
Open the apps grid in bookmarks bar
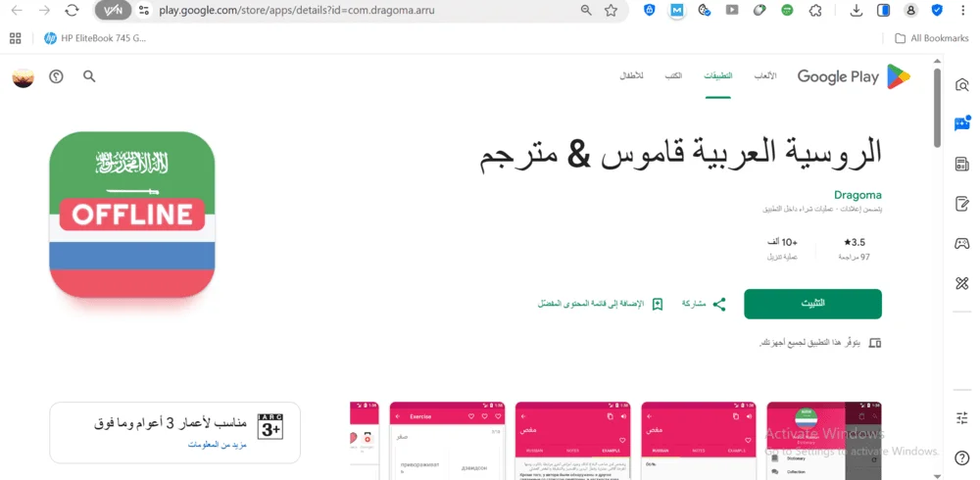pos(16,38)
